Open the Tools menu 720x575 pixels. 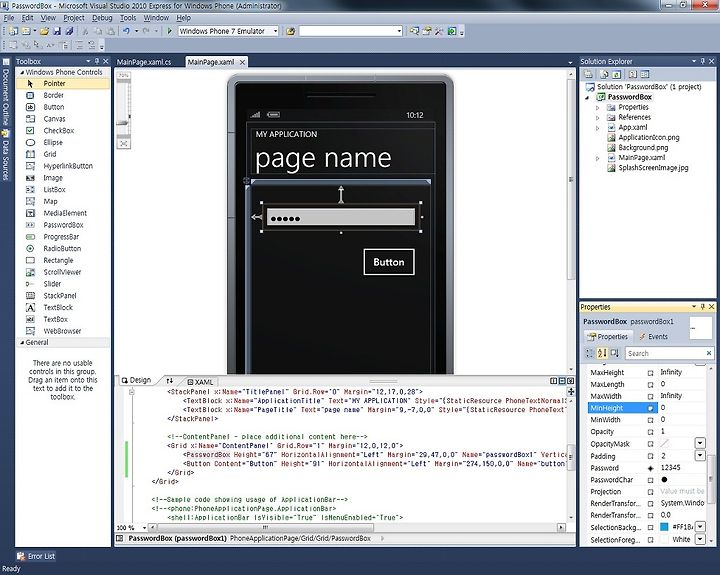click(128, 17)
